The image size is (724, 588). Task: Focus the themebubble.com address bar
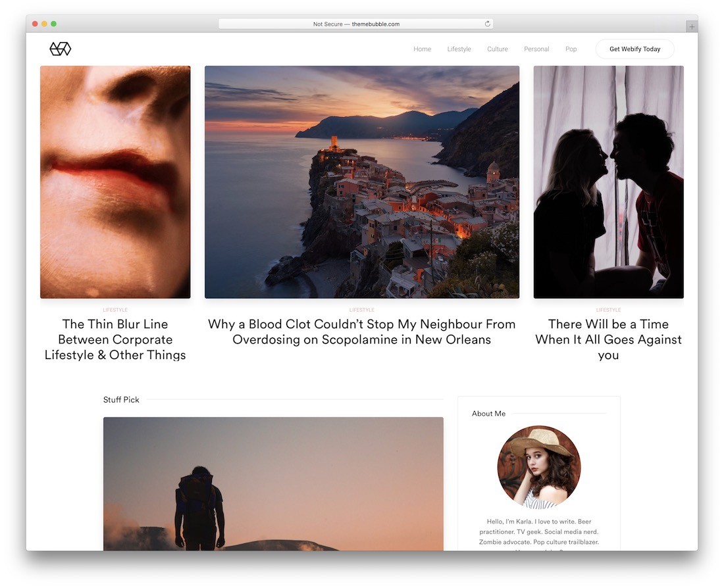tap(355, 24)
